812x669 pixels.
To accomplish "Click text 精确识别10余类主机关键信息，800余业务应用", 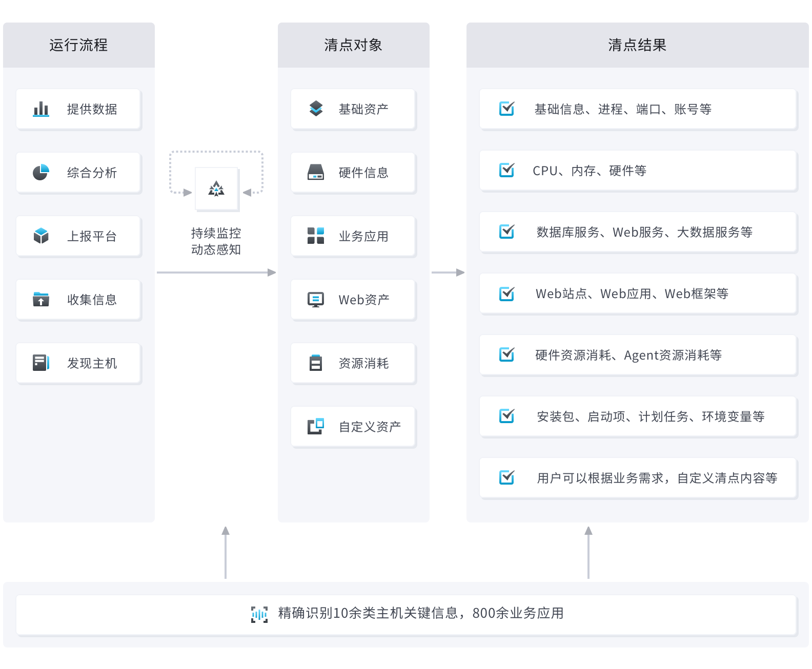I will [x=421, y=613].
